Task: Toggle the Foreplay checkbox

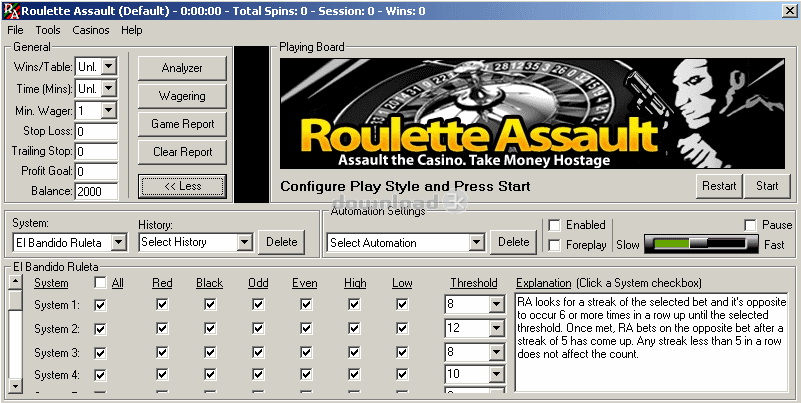Action: (x=554, y=245)
